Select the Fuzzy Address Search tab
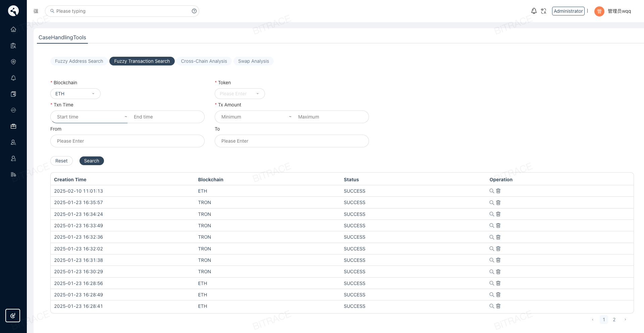 click(x=79, y=61)
